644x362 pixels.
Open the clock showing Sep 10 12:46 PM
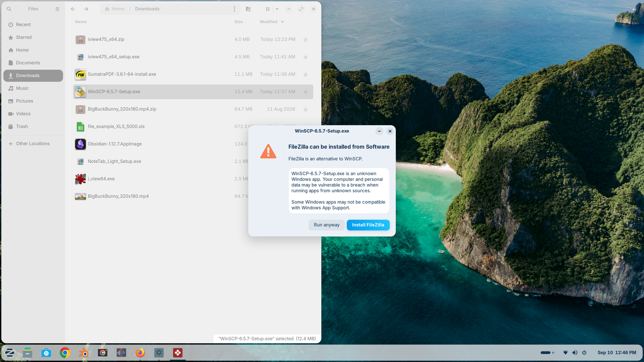[617, 353]
